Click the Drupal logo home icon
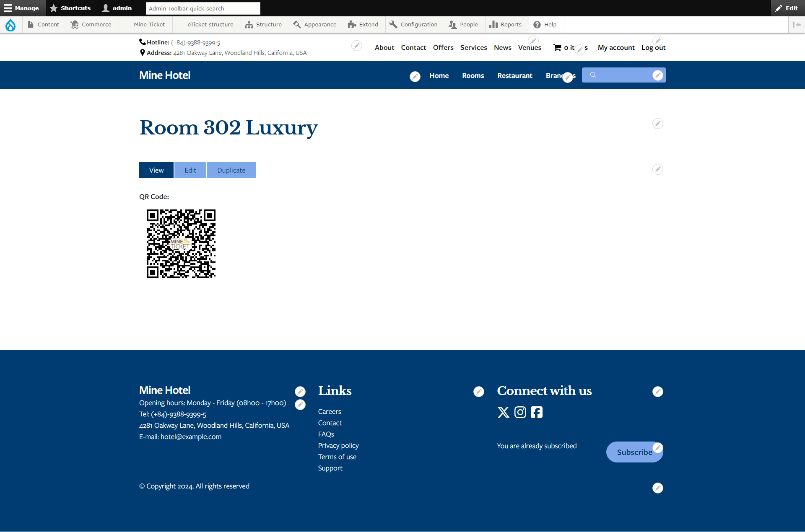 tap(10, 25)
